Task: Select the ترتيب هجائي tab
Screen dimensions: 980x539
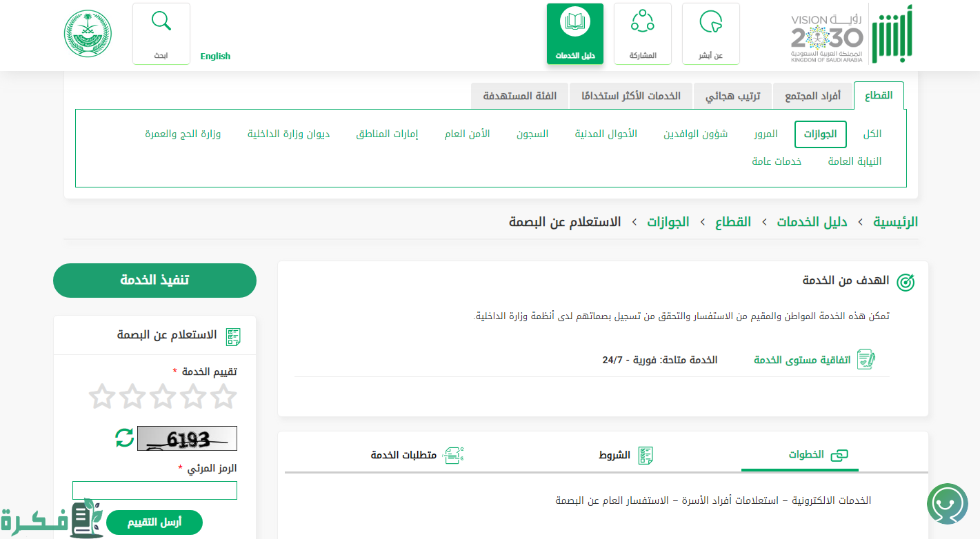Action: coord(732,96)
